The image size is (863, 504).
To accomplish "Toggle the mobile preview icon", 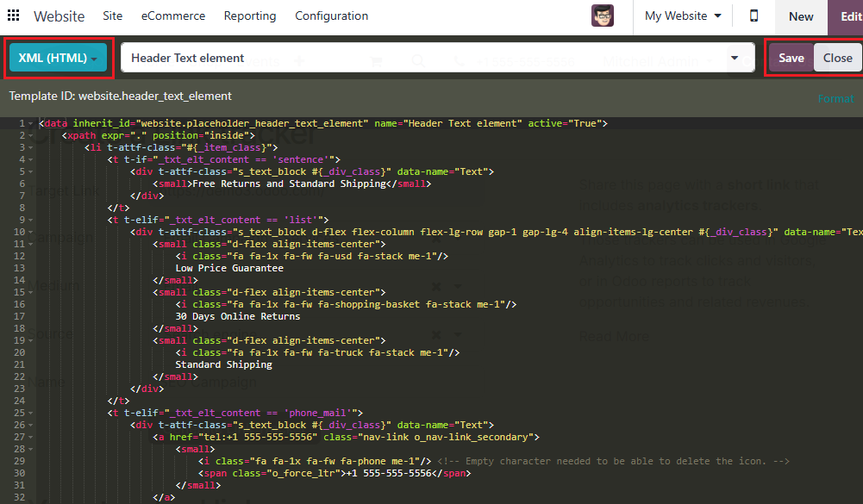I will pyautogui.click(x=753, y=16).
